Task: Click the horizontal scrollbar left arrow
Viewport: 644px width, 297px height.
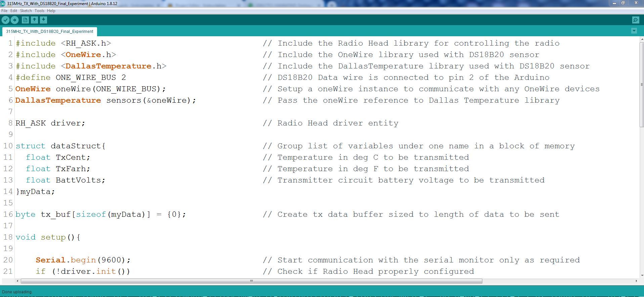Action: click(x=17, y=281)
